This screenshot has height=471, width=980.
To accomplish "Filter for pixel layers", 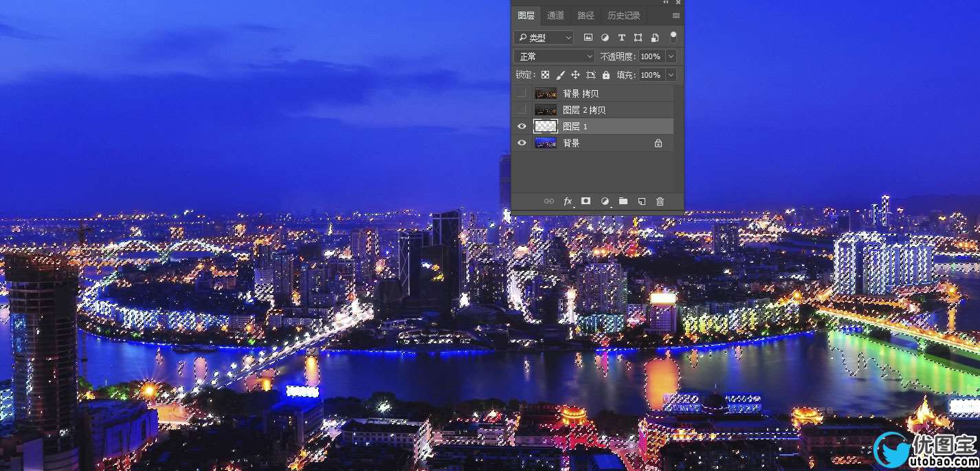I will (x=588, y=38).
